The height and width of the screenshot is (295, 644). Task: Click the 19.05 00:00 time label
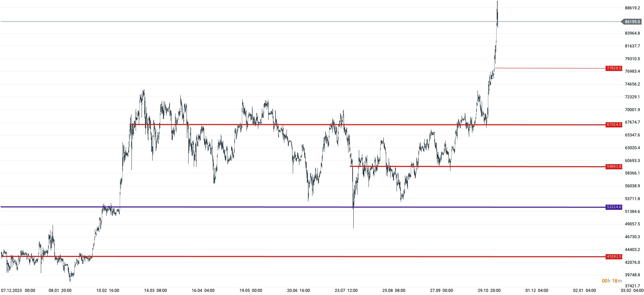251,290
